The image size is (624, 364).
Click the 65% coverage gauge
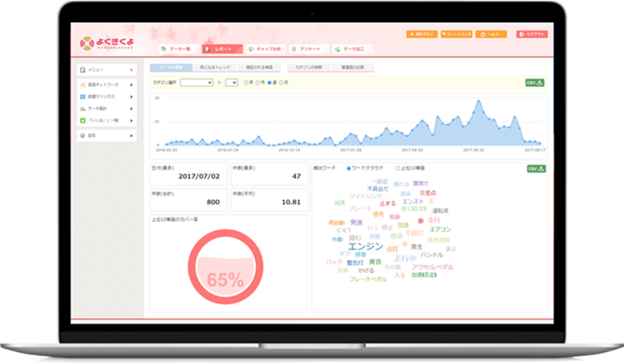point(225,268)
